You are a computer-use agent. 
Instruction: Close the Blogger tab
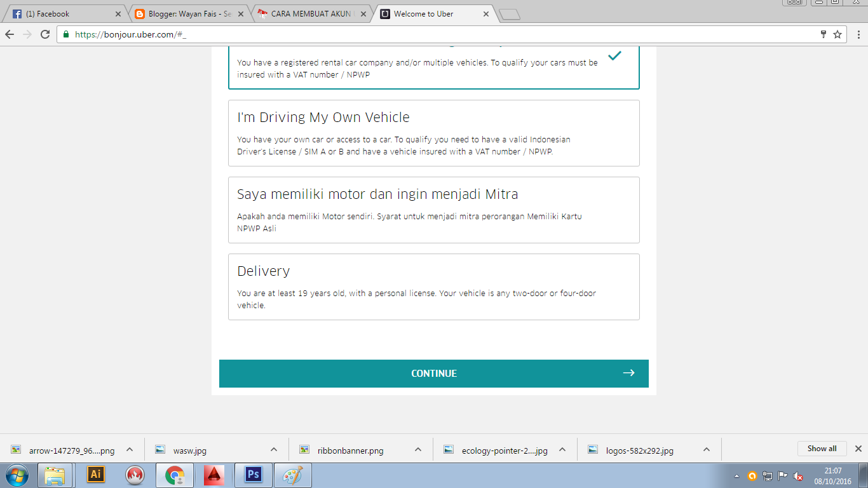(241, 14)
